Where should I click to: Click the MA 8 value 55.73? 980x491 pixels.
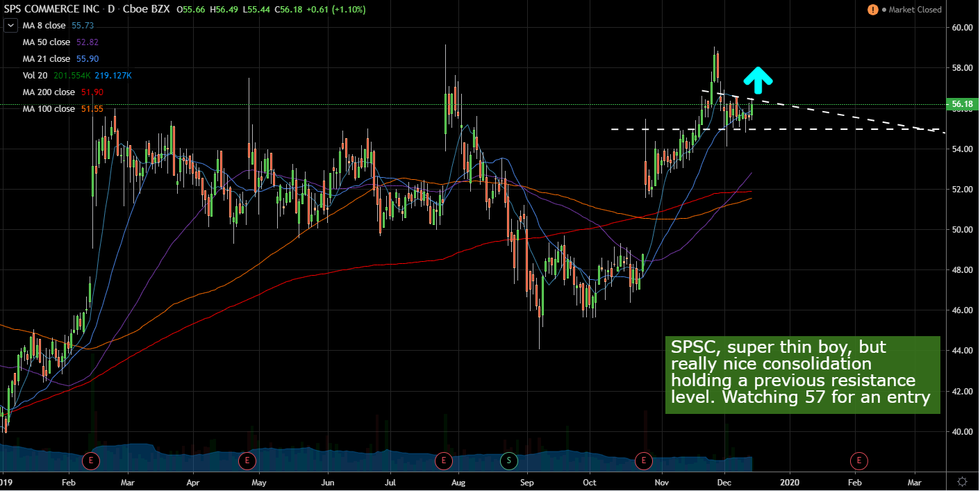83,26
